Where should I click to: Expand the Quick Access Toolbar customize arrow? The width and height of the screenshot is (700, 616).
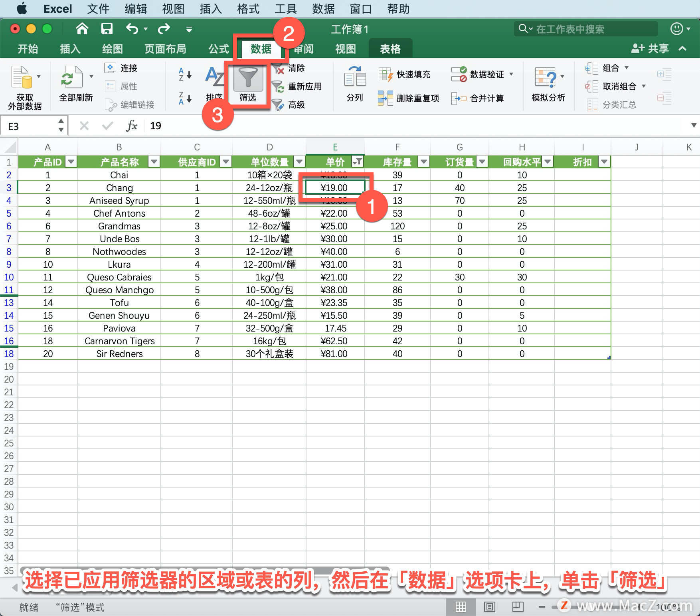click(189, 29)
